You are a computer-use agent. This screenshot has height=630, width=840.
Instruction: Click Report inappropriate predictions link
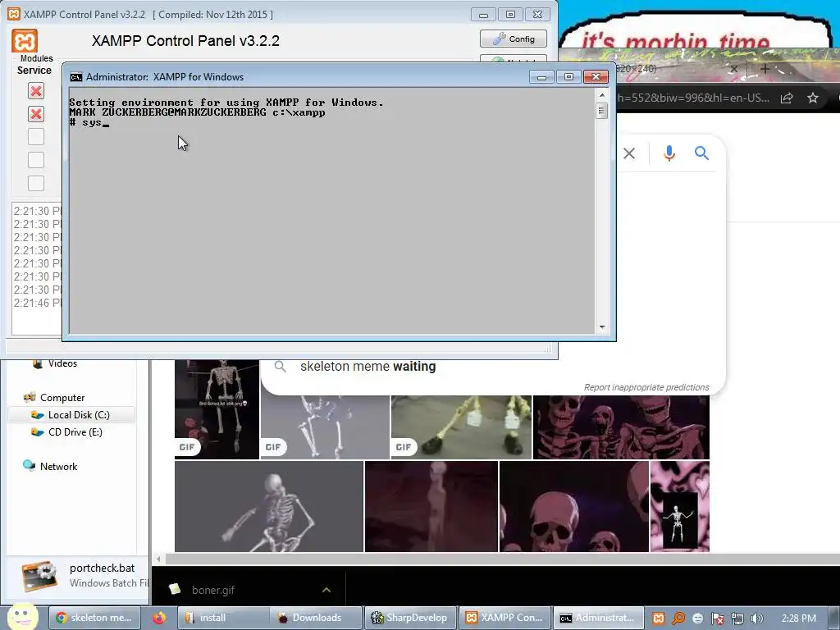click(x=646, y=387)
